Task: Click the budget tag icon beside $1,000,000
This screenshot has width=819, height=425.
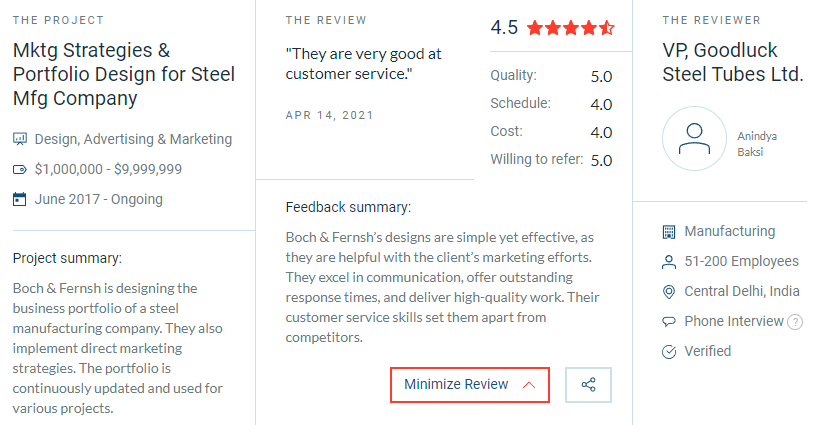Action: coord(20,169)
